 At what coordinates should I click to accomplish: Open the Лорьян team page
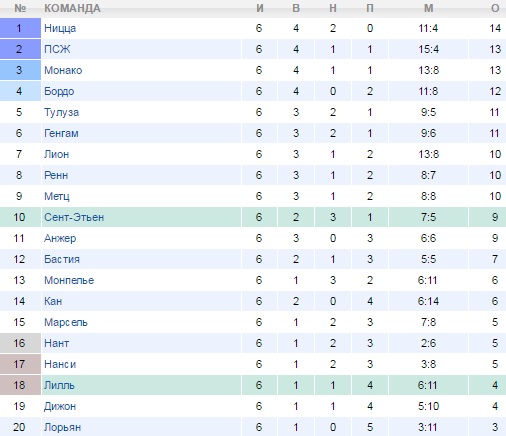(x=62, y=427)
